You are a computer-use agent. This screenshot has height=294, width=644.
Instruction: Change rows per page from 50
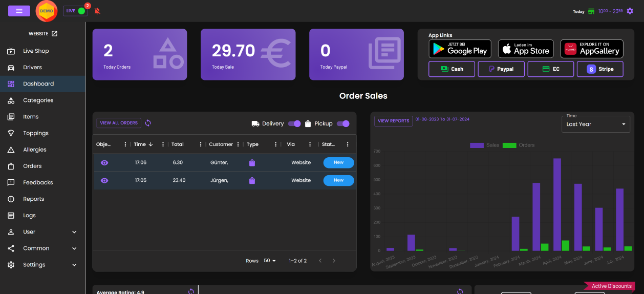click(270, 261)
